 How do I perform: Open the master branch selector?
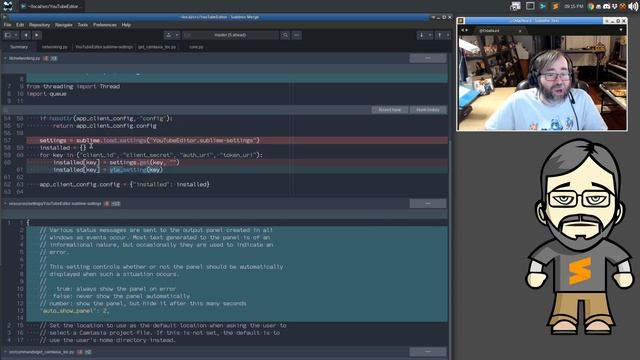230,36
